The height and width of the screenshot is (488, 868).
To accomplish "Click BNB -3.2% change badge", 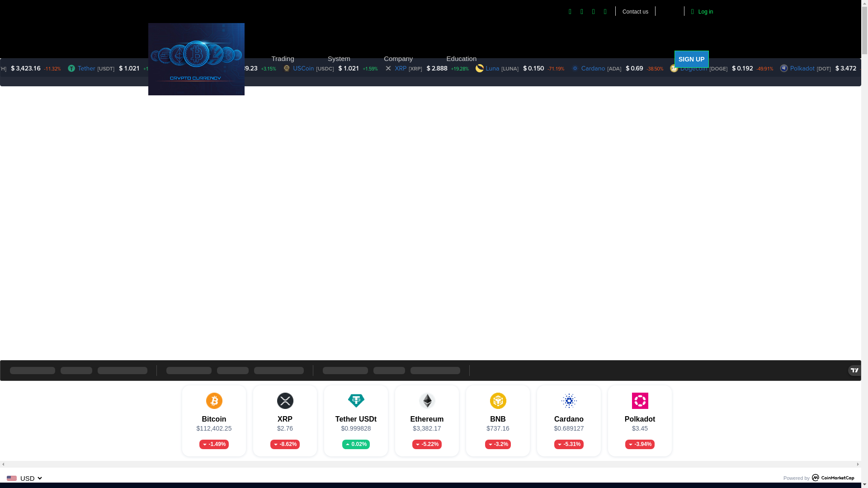I will pos(498,445).
